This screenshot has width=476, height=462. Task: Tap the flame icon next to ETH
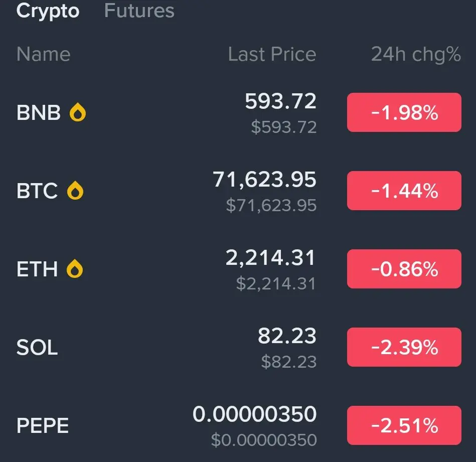75,269
